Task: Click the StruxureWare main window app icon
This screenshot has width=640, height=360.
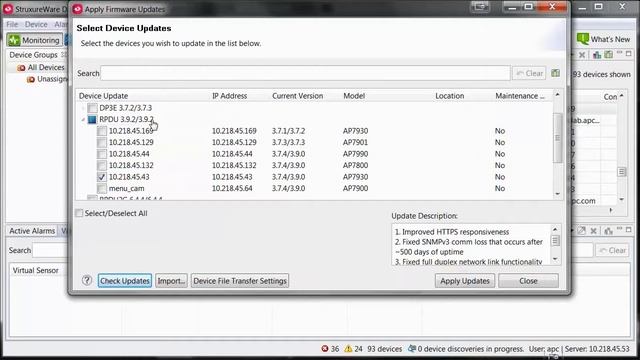Action: 8,9
